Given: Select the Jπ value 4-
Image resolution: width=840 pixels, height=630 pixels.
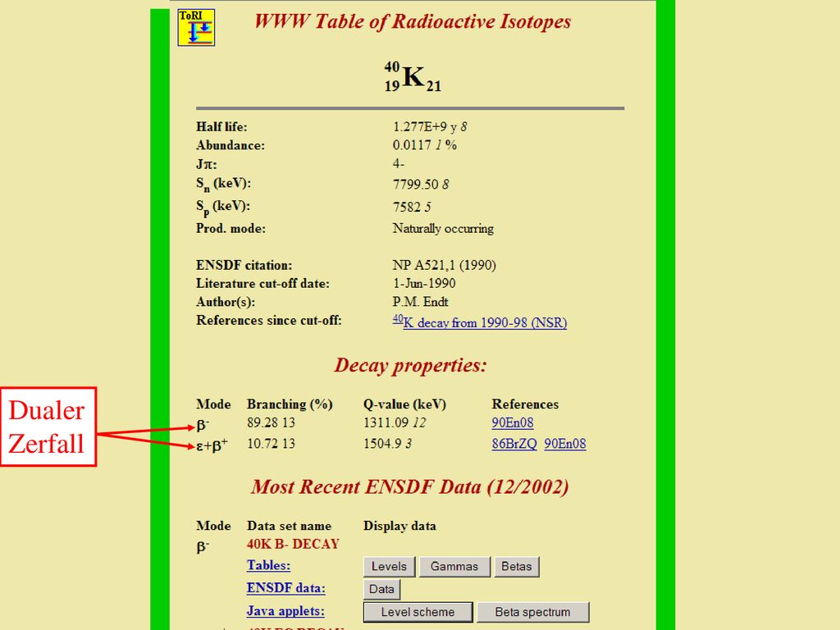Looking at the screenshot, I should tap(399, 163).
